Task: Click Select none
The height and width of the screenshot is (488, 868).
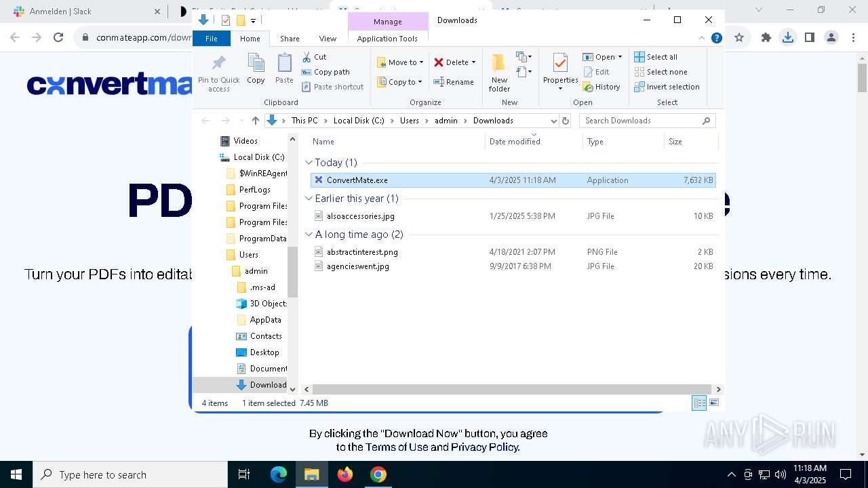Action: (x=660, y=72)
